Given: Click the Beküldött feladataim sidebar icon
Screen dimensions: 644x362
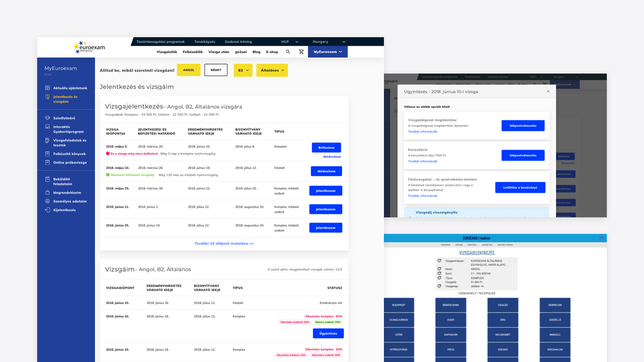Looking at the screenshot, I should (47, 179).
